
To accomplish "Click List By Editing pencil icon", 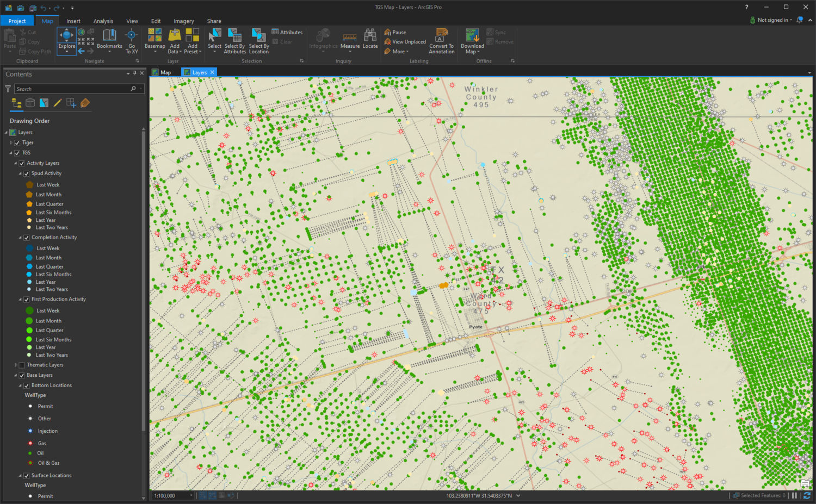I will [x=58, y=103].
